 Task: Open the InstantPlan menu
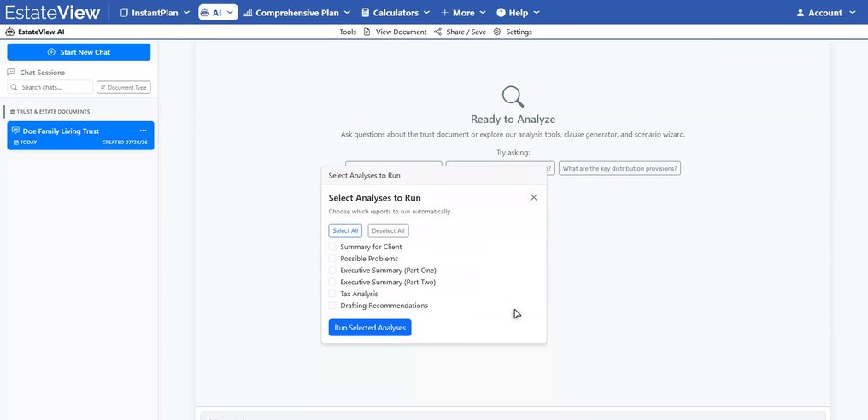pos(155,13)
